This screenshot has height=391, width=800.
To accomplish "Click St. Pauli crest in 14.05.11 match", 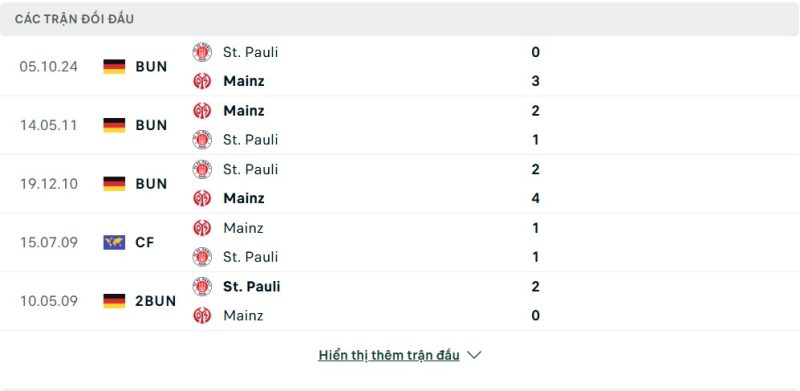I will coord(202,140).
